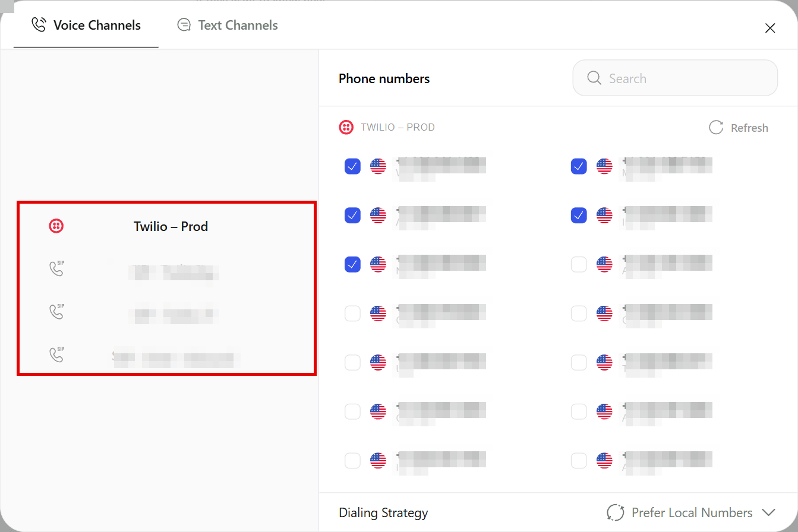The image size is (798, 532).
Task: Check the last phone number in the left column
Action: [x=353, y=460]
